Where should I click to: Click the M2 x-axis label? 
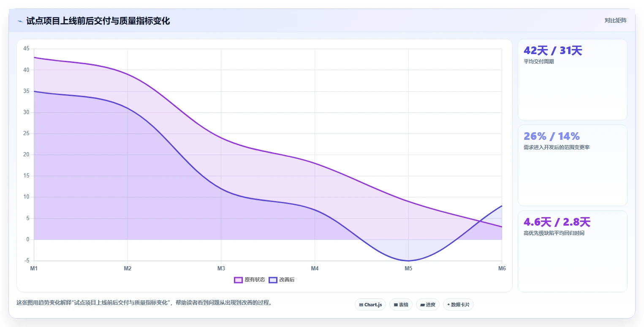[x=128, y=268]
